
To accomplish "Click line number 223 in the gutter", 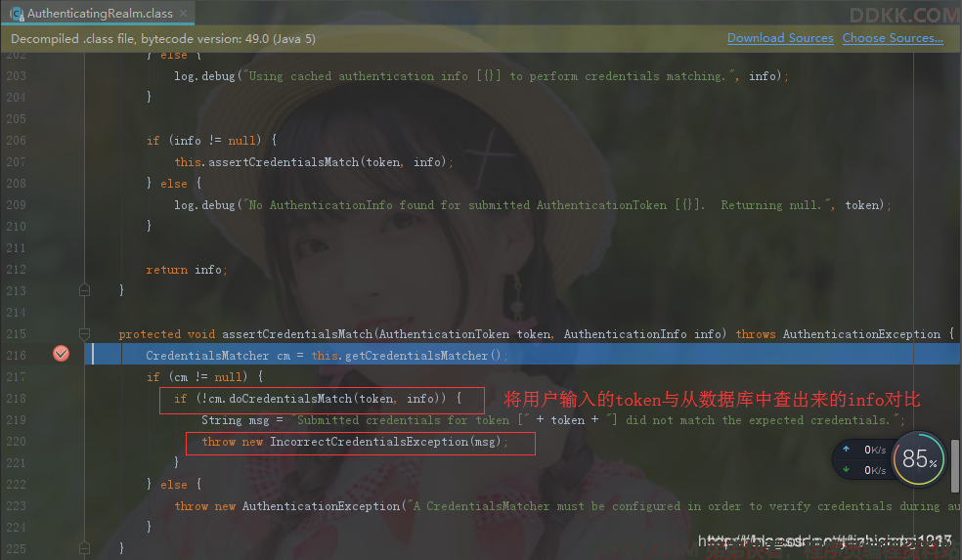I will coord(16,506).
